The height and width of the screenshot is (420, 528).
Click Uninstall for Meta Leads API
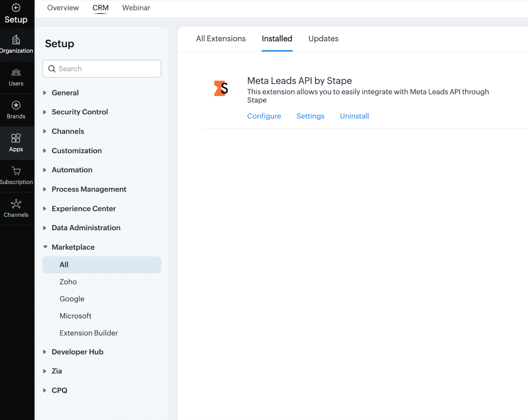354,116
